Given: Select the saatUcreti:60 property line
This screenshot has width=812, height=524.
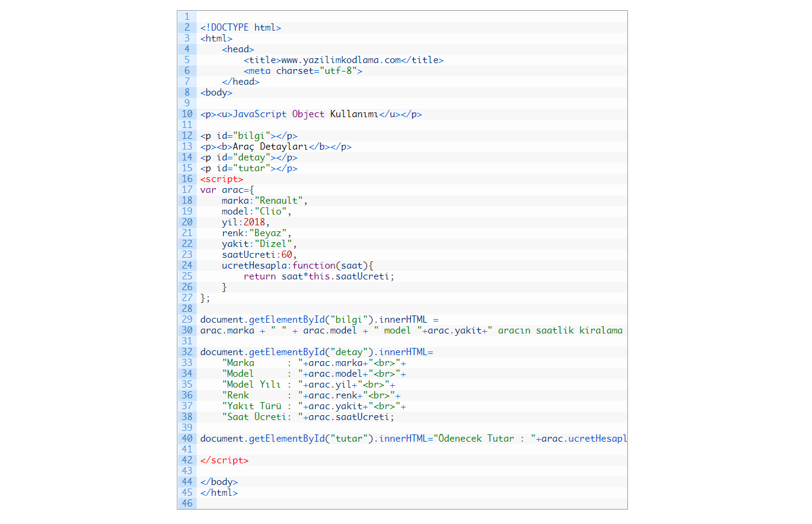Looking at the screenshot, I should pos(260,255).
